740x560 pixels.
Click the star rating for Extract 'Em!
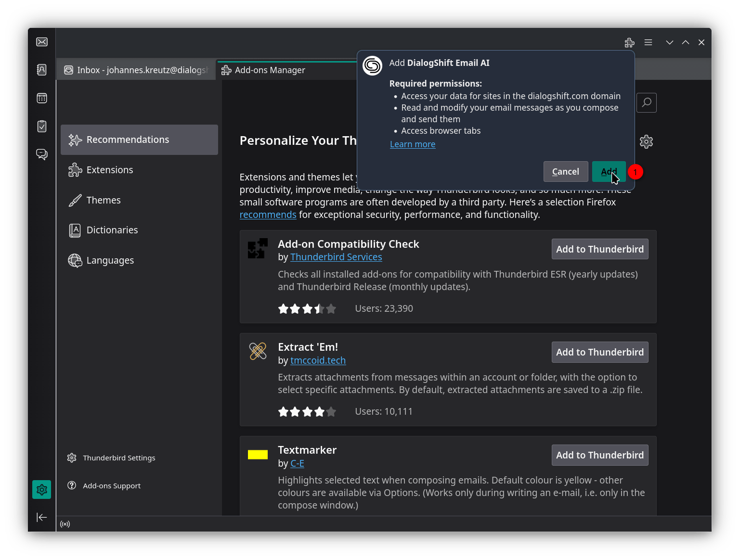pos(307,412)
